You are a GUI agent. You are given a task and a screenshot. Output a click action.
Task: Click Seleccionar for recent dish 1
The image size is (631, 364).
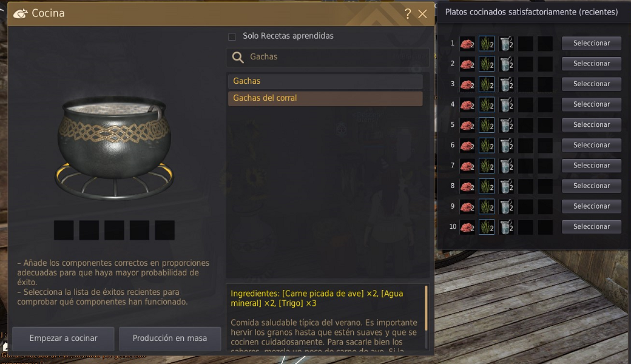tap(591, 43)
